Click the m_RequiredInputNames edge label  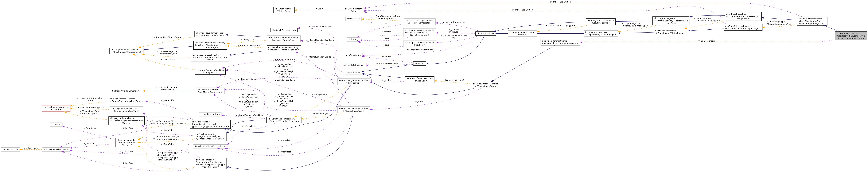pyautogui.click(x=454, y=22)
